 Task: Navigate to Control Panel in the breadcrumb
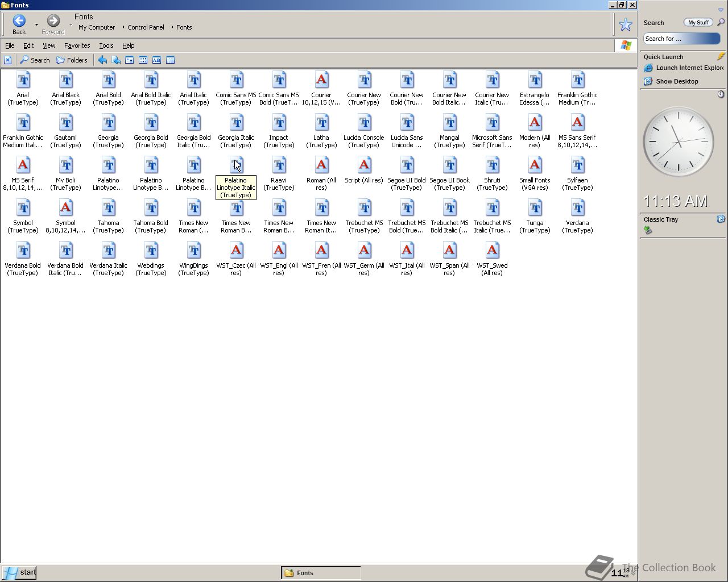click(x=146, y=27)
